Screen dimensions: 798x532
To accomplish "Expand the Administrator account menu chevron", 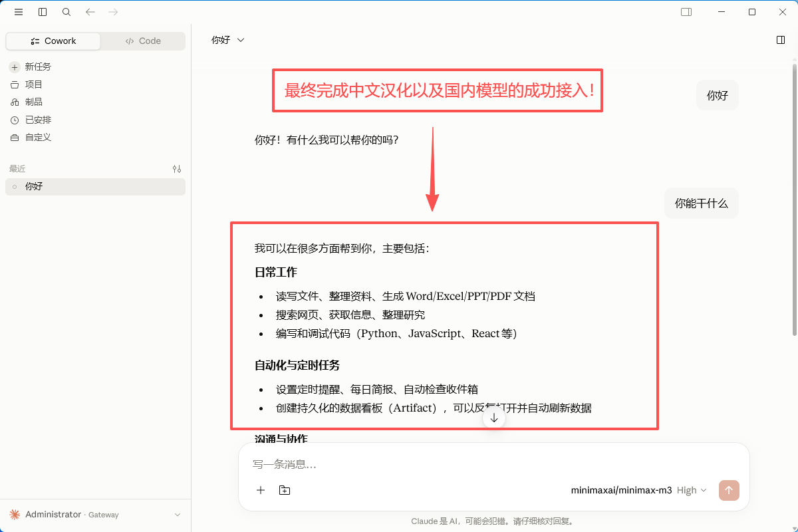I will click(177, 515).
